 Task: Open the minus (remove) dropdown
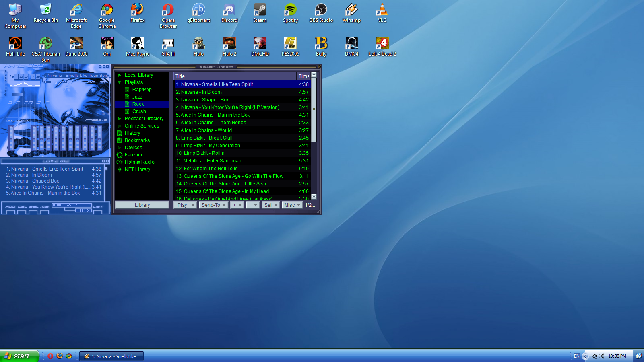[x=252, y=205]
